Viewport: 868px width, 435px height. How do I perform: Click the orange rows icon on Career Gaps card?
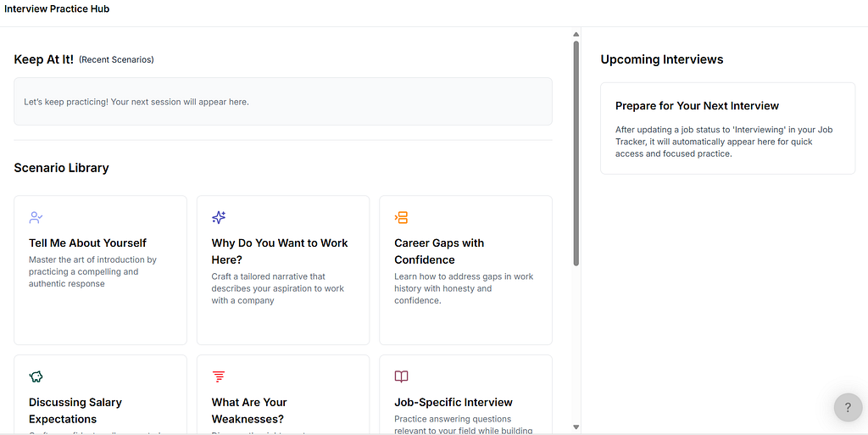tap(401, 217)
